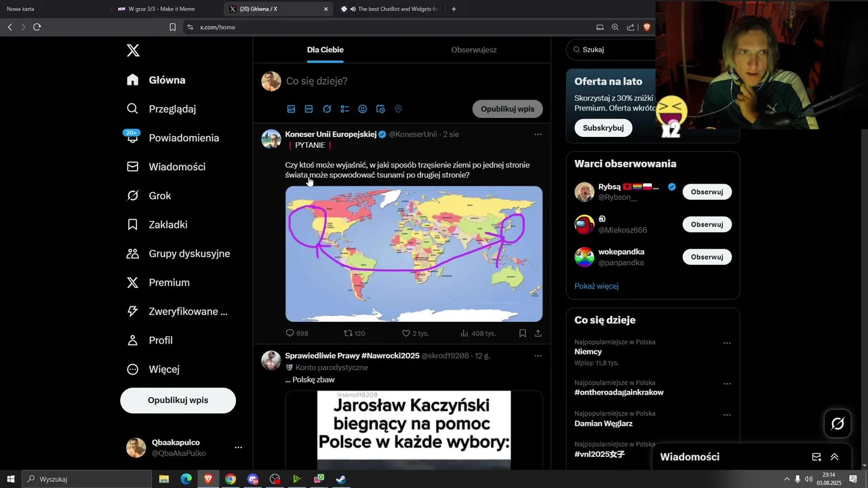Compose new message in Wiadomości drawer
Screen dimensions: 868x488
pyautogui.click(x=816, y=457)
